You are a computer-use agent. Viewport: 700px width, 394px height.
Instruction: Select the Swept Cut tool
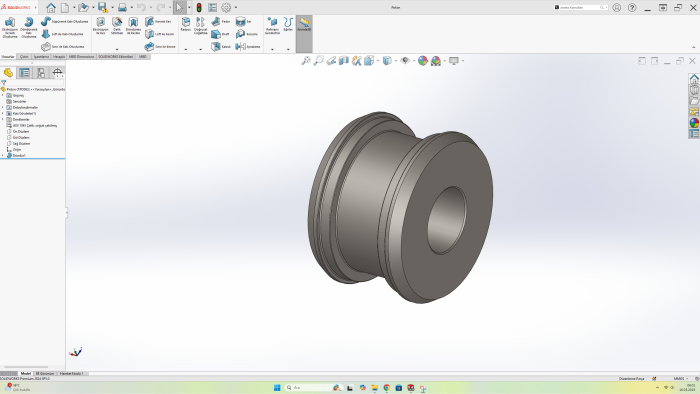[158, 21]
